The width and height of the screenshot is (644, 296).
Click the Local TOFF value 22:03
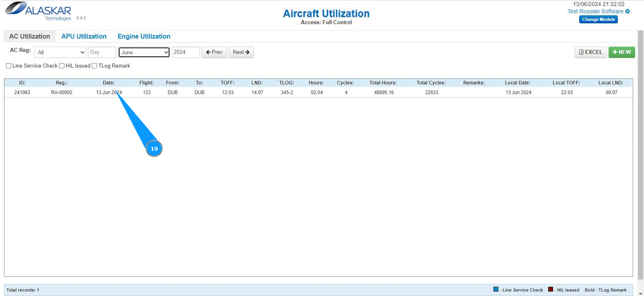pos(567,92)
